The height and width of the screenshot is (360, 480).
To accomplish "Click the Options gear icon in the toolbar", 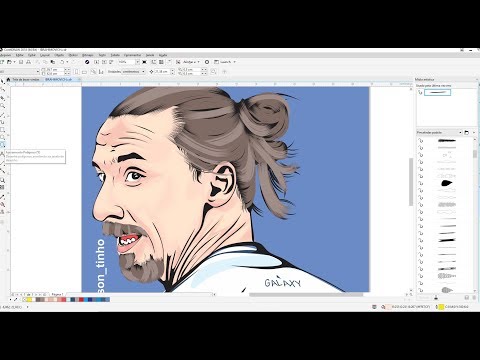I will (x=207, y=62).
